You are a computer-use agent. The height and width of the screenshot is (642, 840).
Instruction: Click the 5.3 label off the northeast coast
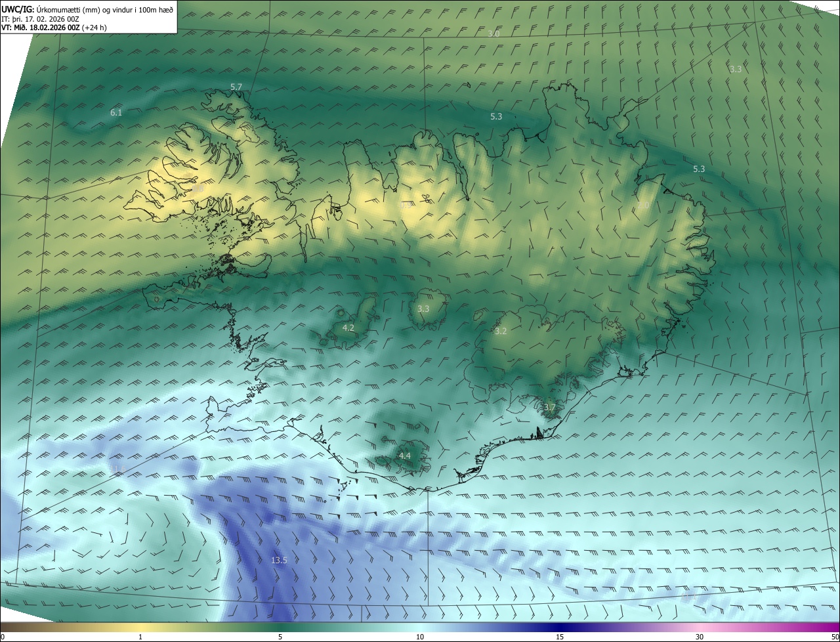pyautogui.click(x=699, y=169)
